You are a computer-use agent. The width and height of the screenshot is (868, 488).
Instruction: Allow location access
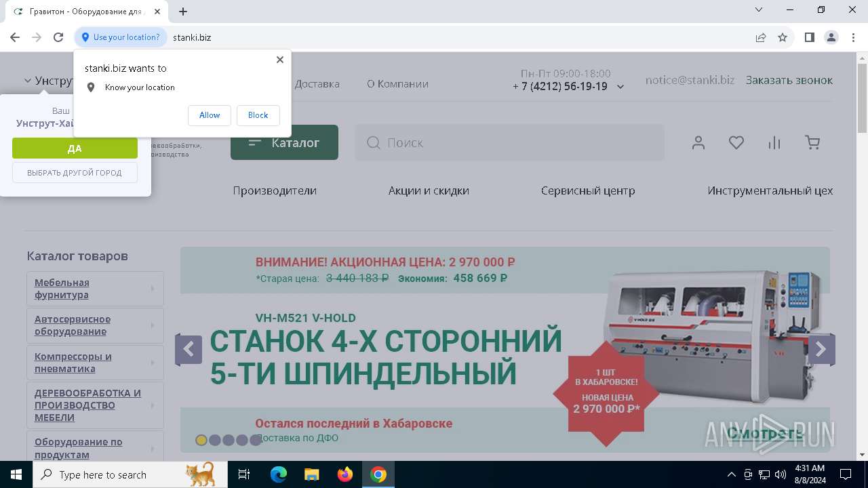pos(210,115)
